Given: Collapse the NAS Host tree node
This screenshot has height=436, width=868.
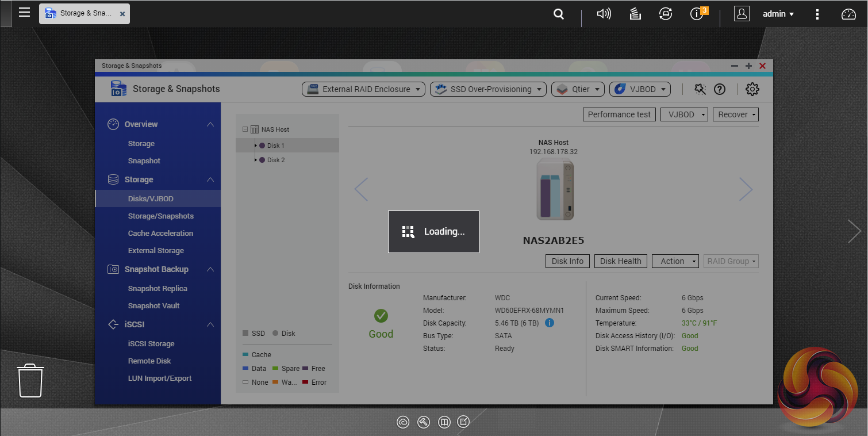Looking at the screenshot, I should coord(245,129).
